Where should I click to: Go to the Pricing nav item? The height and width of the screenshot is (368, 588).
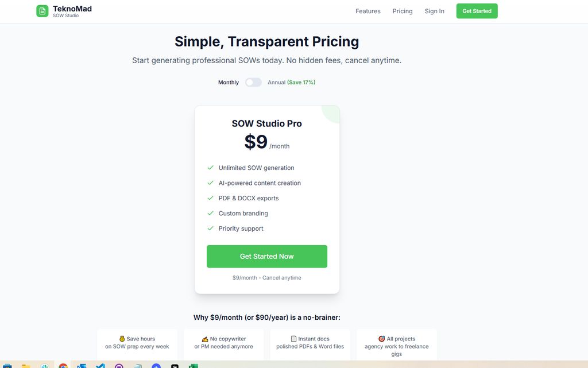[403, 11]
